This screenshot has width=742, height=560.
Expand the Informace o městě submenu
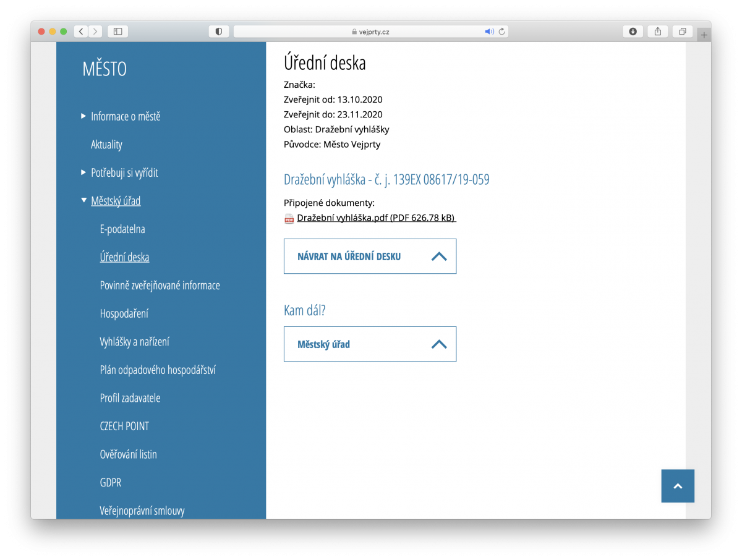[x=84, y=116]
